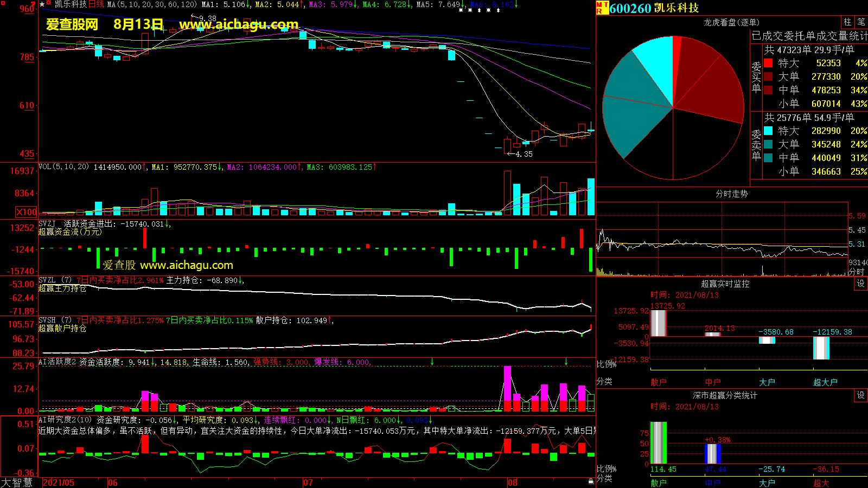Viewport: 868px width, 488px height.
Task: Select the AI活跃度2 indicator title
Action: point(57,362)
